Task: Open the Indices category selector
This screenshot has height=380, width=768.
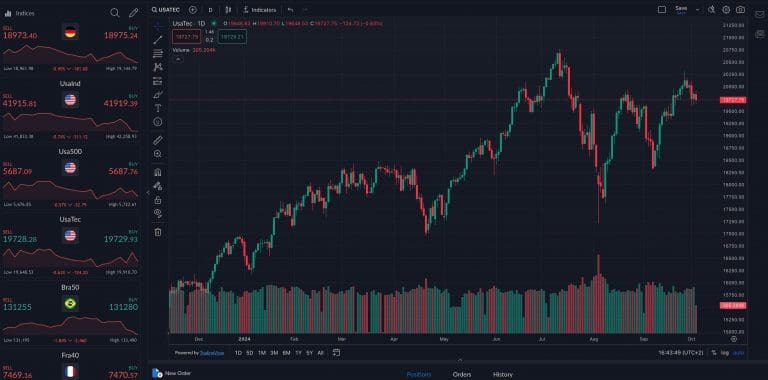Action: tap(20, 13)
